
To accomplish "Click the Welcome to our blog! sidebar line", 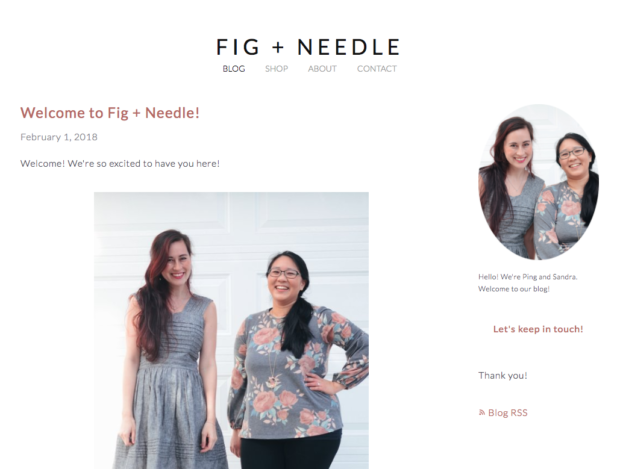I will (514, 289).
